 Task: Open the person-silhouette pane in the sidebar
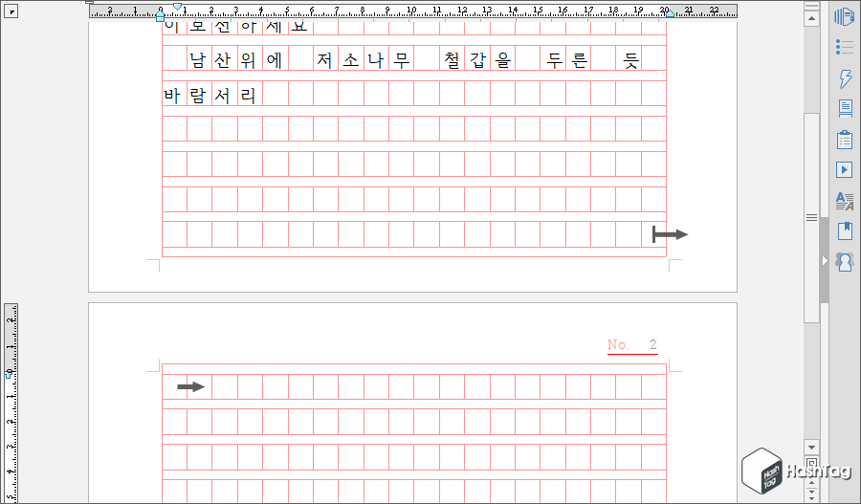845,262
